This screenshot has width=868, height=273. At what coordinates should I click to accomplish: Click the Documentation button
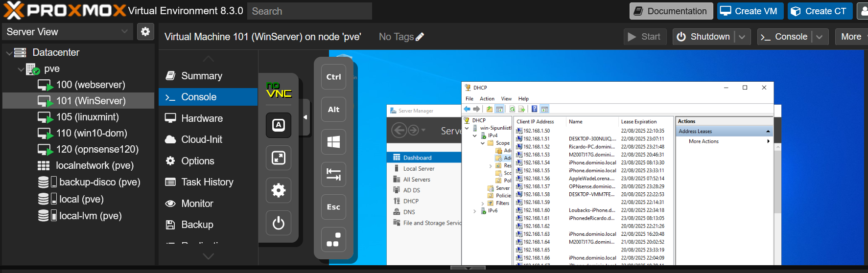pyautogui.click(x=671, y=11)
